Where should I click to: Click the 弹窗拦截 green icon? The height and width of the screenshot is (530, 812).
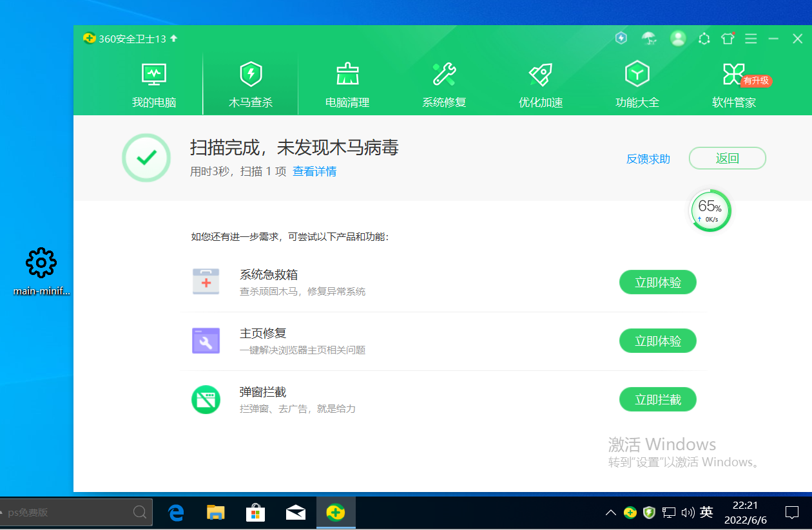[x=206, y=399]
